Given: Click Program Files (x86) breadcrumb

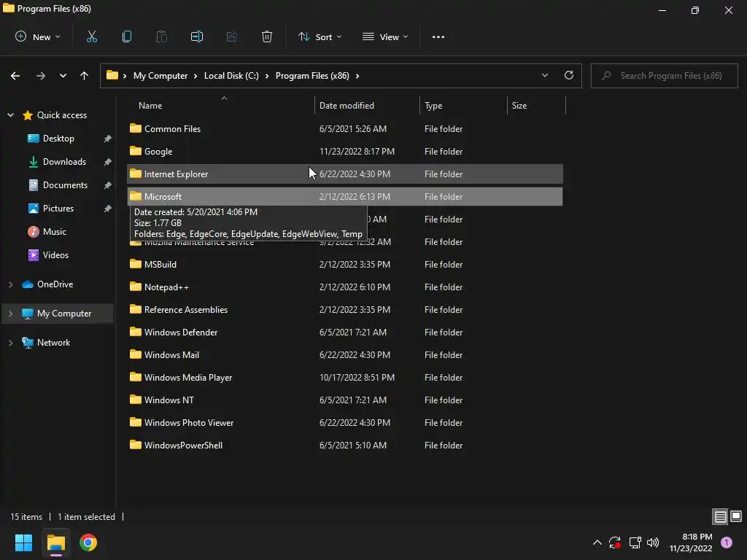Looking at the screenshot, I should click(x=312, y=76).
